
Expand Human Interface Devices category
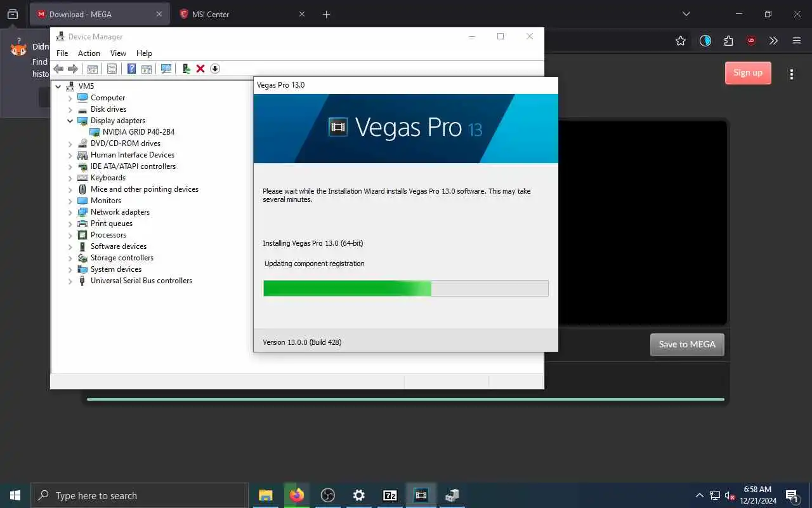point(70,155)
